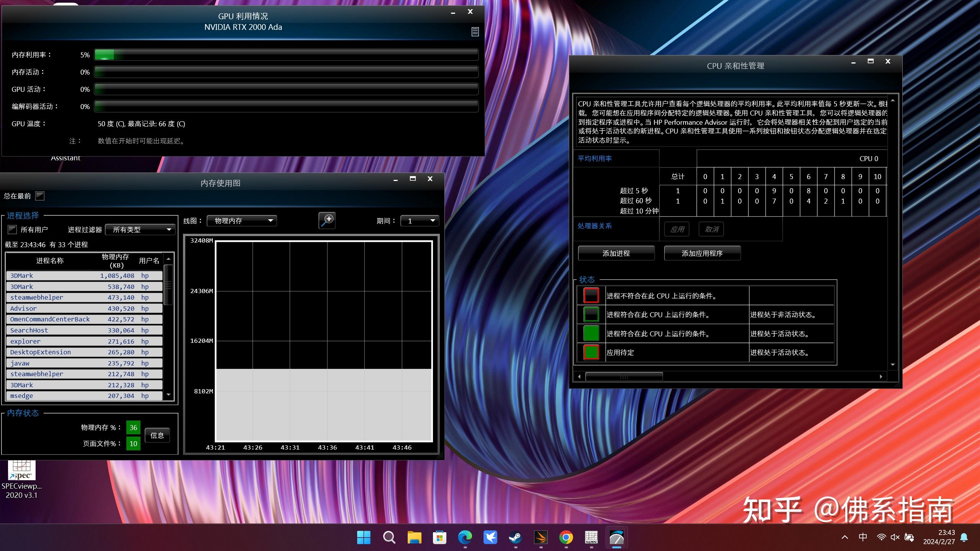Click the GPU activity progress bar

tap(286, 89)
